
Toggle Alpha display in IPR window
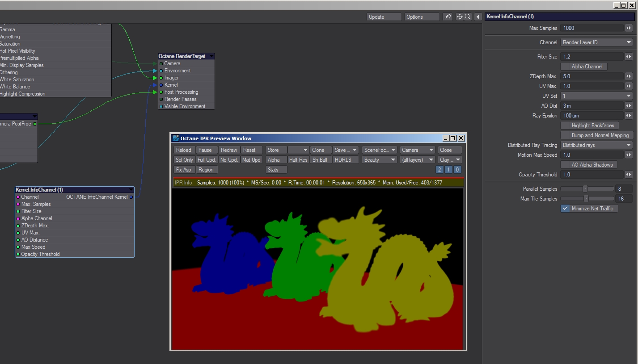[276, 160]
